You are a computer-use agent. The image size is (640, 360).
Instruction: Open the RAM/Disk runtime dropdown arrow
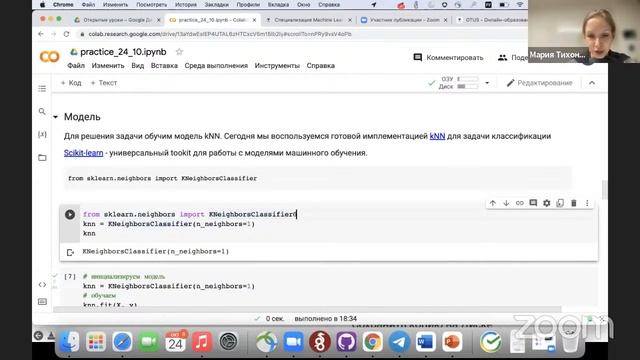(x=487, y=83)
